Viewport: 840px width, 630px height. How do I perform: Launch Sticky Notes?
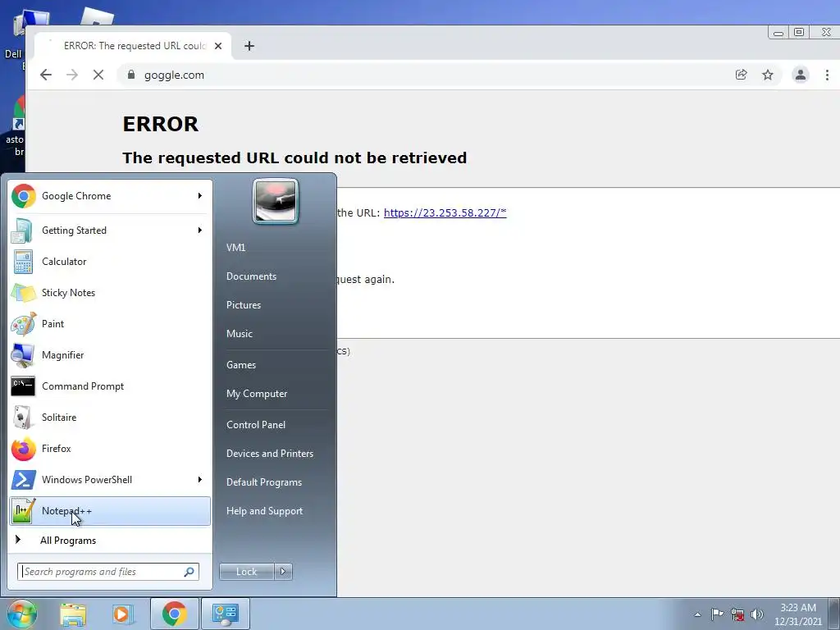click(110, 293)
